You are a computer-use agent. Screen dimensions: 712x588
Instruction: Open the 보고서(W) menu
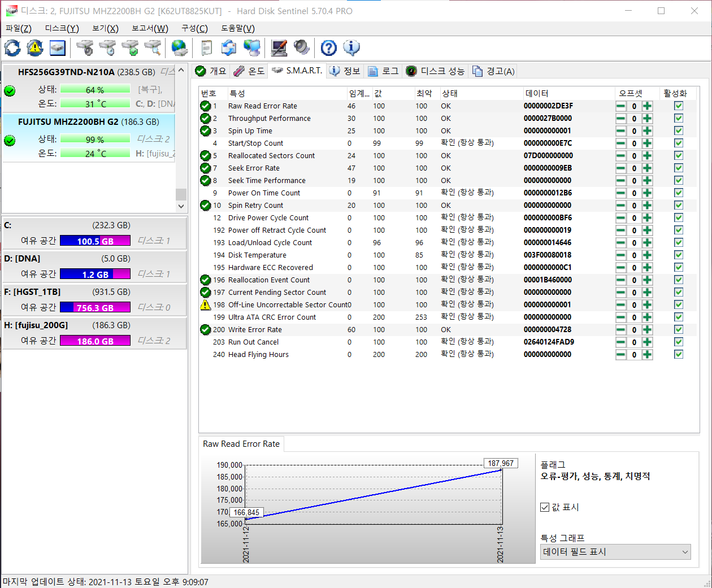[150, 28]
